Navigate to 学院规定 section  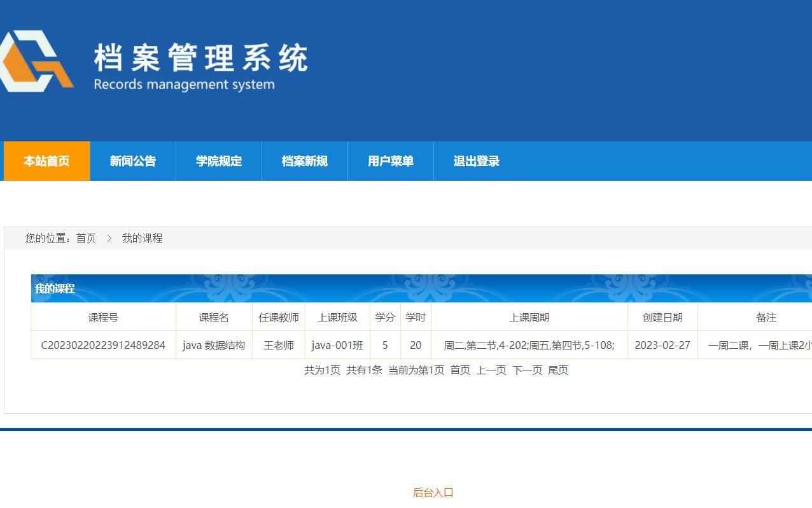coord(219,161)
